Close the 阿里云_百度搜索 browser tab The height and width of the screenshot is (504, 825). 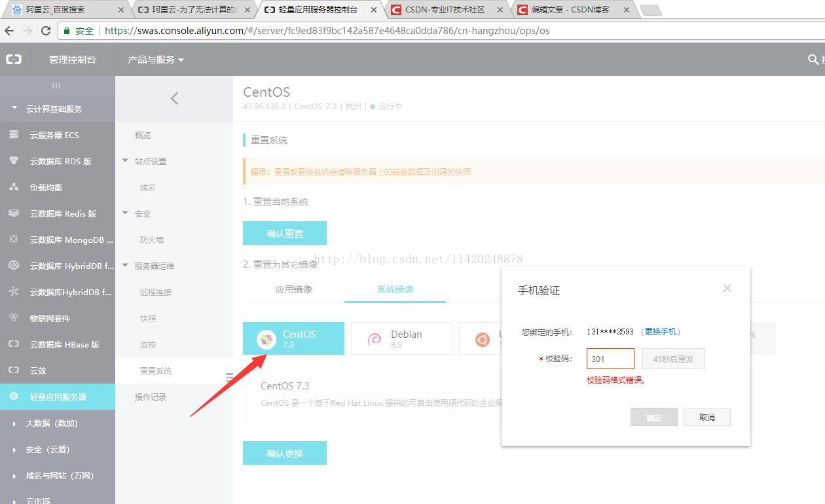pos(122,10)
